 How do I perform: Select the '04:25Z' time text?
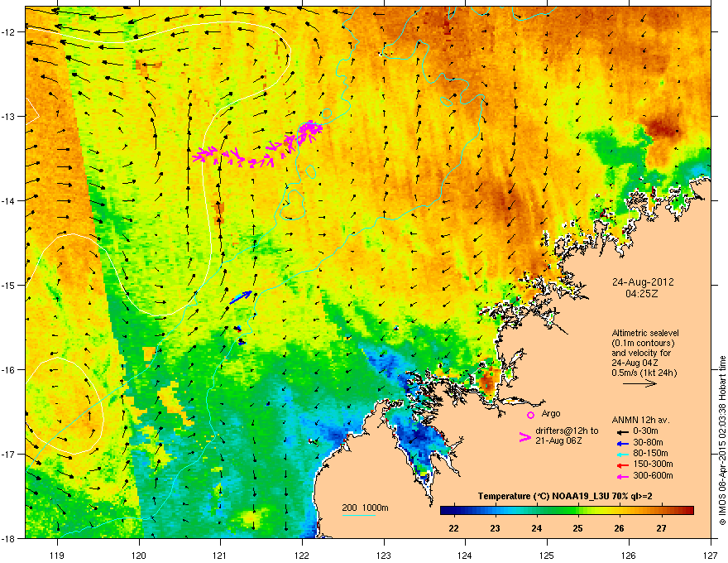pyautogui.click(x=642, y=294)
